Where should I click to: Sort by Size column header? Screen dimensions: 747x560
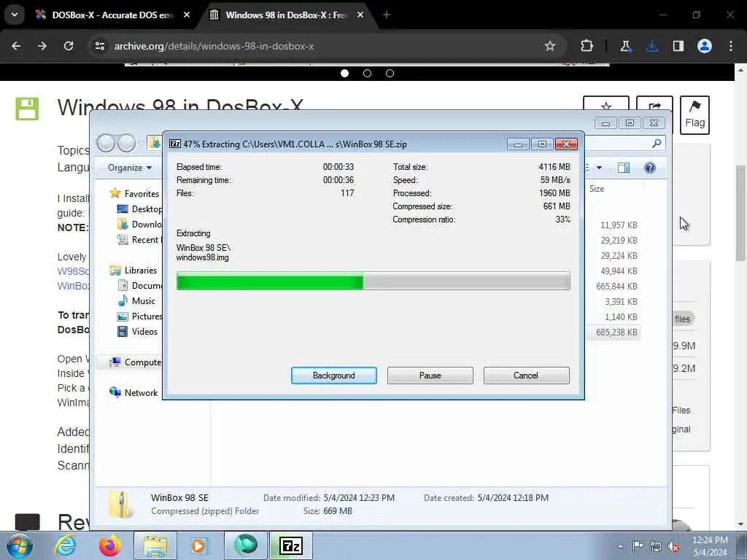[597, 189]
